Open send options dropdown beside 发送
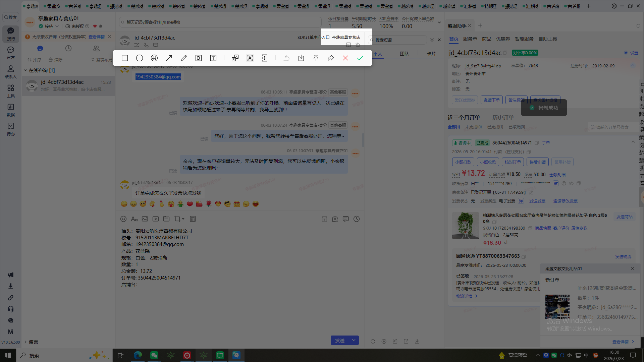The height and width of the screenshot is (362, 644). point(354,340)
